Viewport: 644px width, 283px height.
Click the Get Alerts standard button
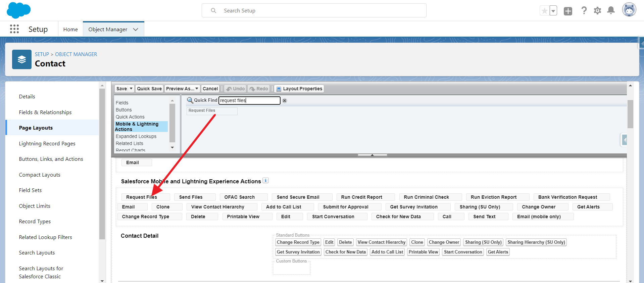coord(498,252)
